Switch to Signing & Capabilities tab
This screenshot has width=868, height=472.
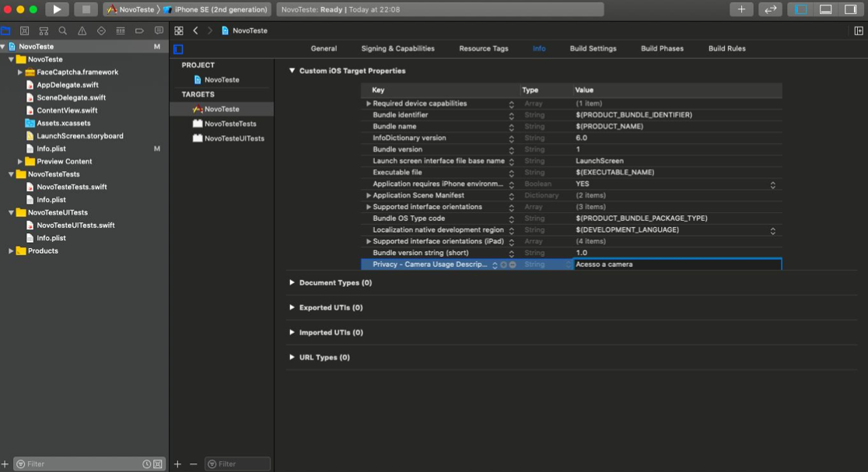tap(398, 49)
